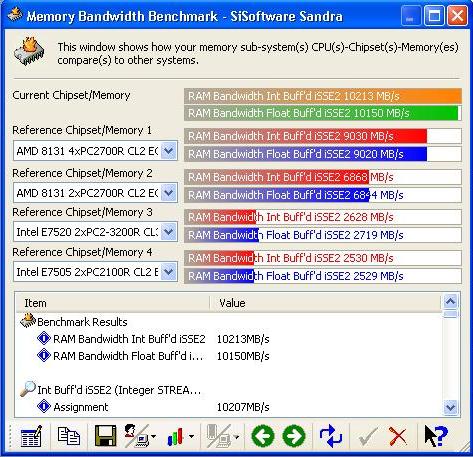Maximize the Sandra window

(x=434, y=16)
